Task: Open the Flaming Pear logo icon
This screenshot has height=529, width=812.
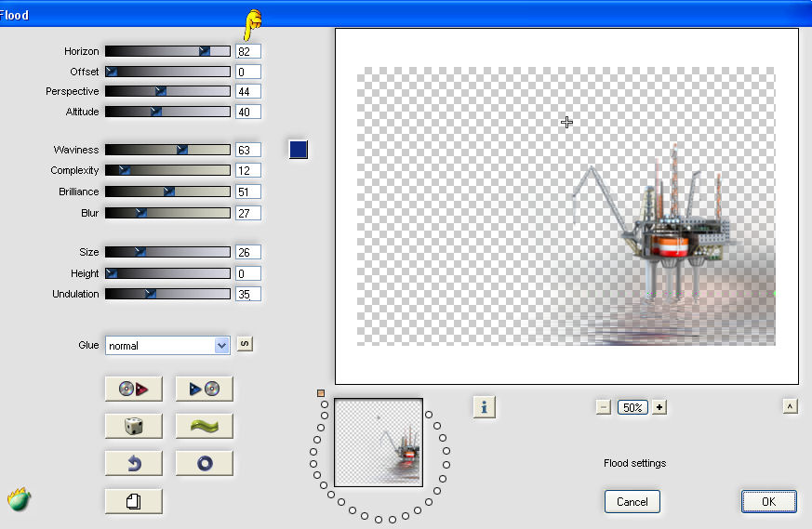Action: (20, 499)
